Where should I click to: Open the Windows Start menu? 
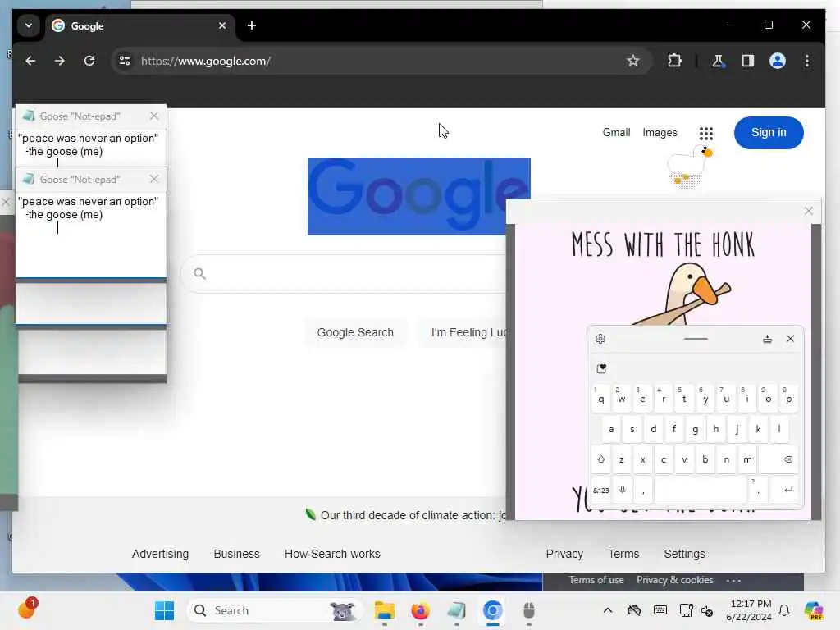click(164, 610)
